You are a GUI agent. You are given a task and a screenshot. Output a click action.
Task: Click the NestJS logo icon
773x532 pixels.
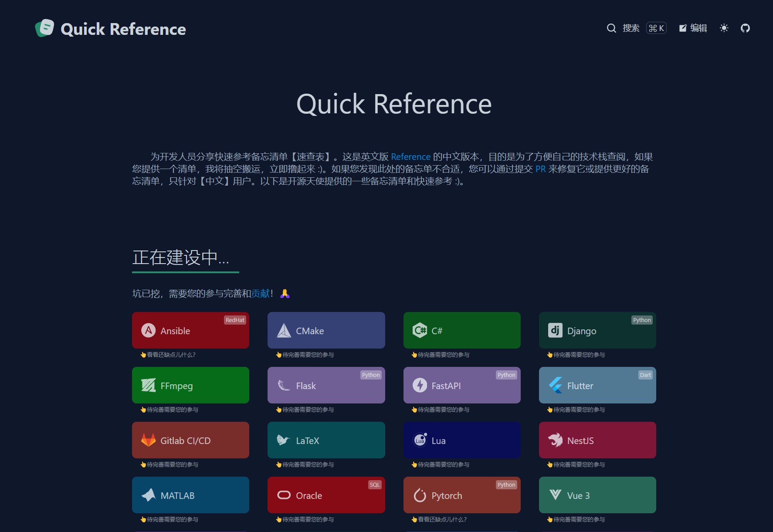(x=555, y=440)
